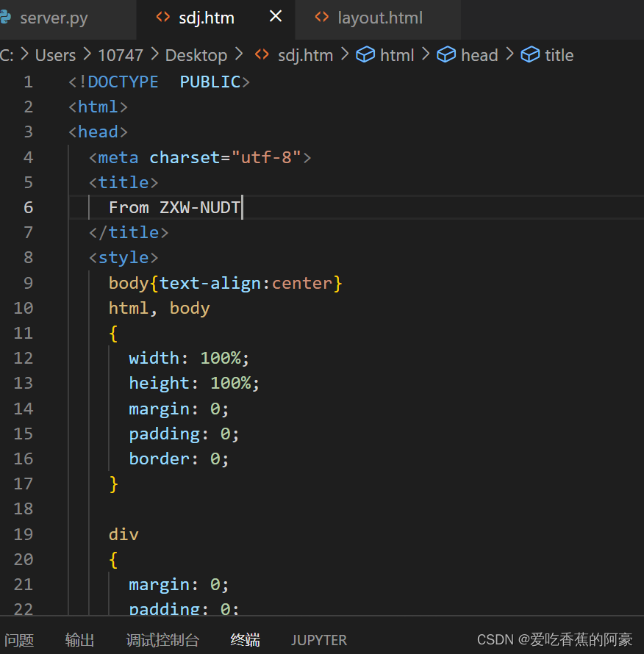Open the 问题 panel tab
The height and width of the screenshot is (654, 644).
(x=19, y=640)
